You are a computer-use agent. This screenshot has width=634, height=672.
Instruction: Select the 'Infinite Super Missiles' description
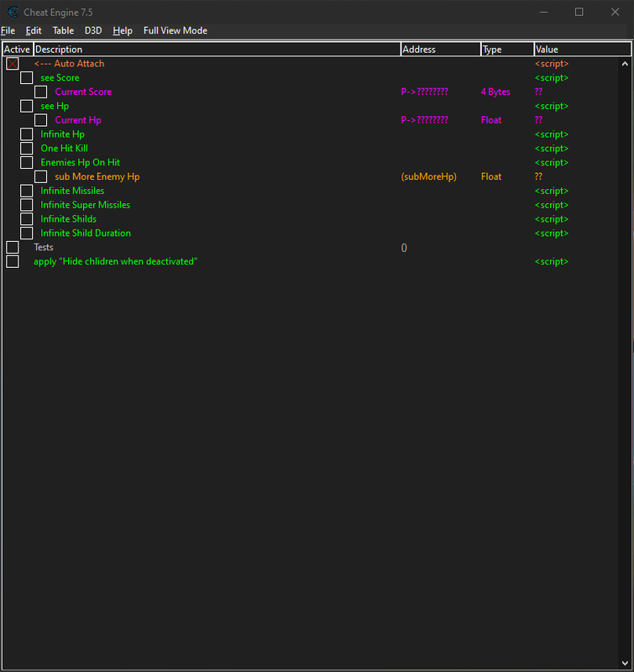click(86, 205)
